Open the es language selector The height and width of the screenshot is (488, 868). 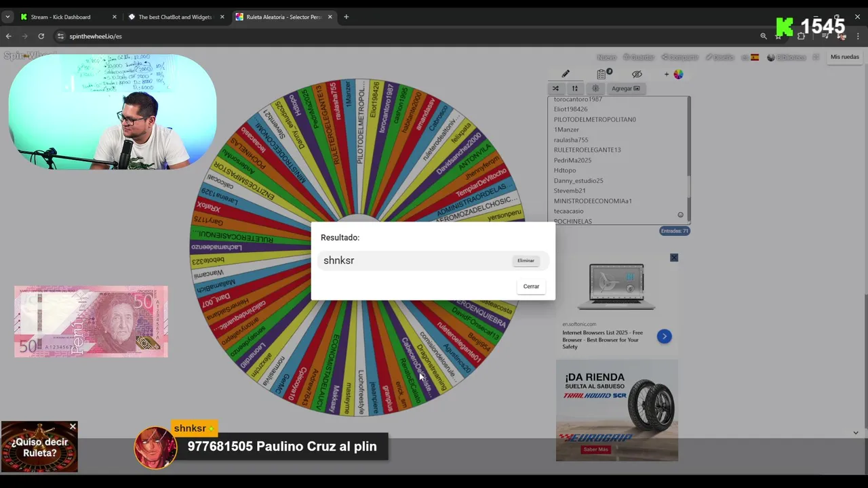[750, 57]
